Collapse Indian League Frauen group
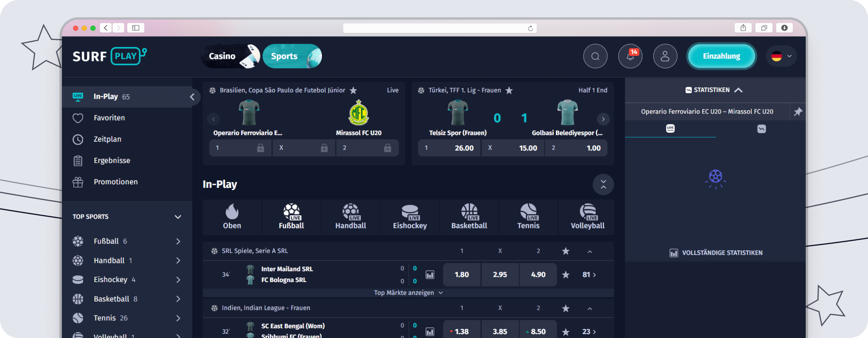The height and width of the screenshot is (338, 868). (x=590, y=309)
